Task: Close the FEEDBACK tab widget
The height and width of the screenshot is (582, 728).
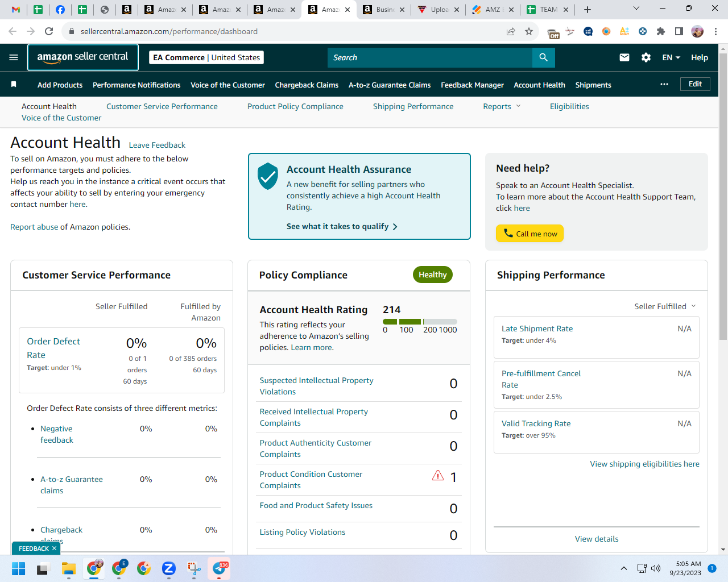Action: (54, 548)
